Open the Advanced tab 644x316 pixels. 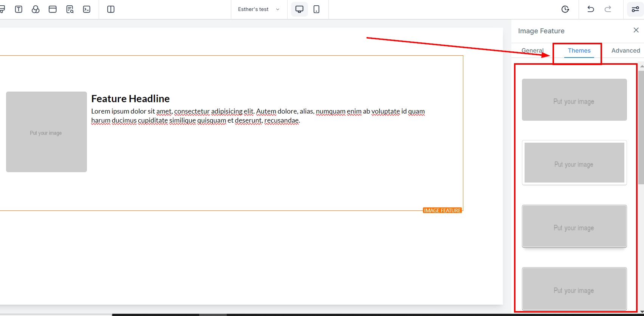click(625, 50)
